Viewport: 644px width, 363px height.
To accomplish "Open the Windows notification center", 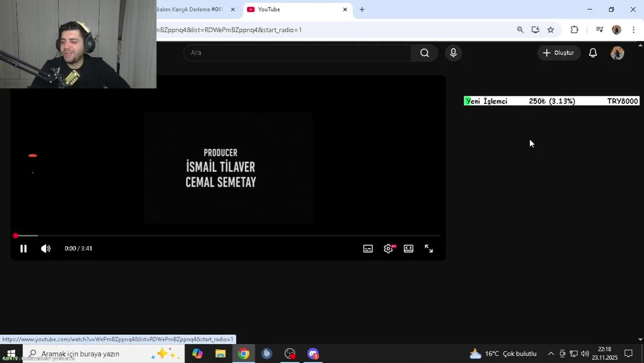I will [628, 353].
